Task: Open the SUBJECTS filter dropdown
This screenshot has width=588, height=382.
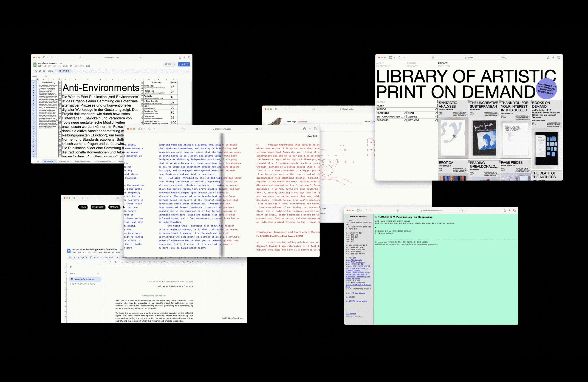Action: click(391, 120)
